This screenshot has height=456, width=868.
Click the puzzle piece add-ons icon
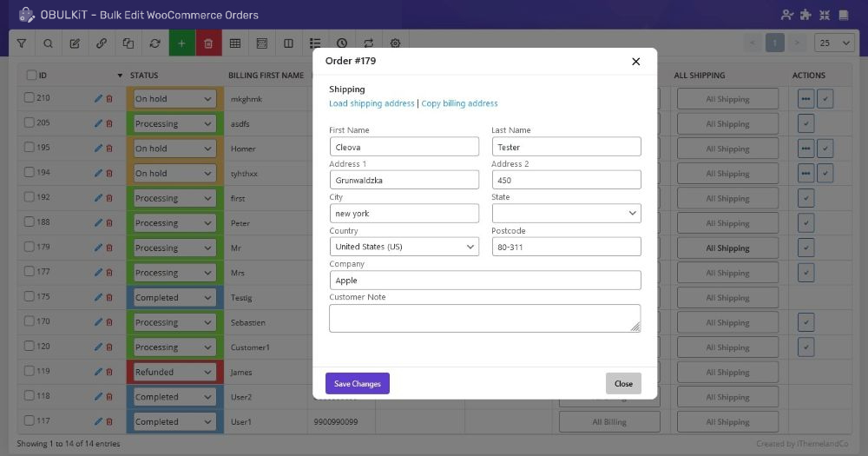point(806,15)
